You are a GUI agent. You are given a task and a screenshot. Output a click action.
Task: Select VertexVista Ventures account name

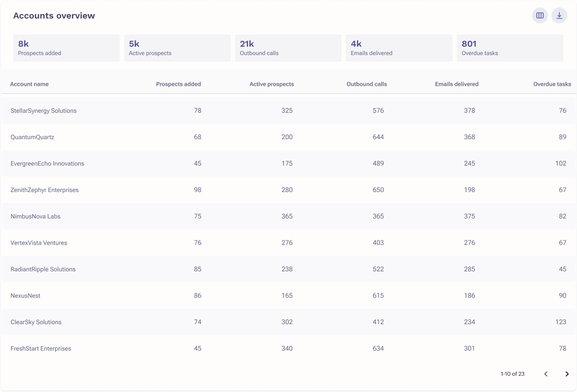[39, 243]
